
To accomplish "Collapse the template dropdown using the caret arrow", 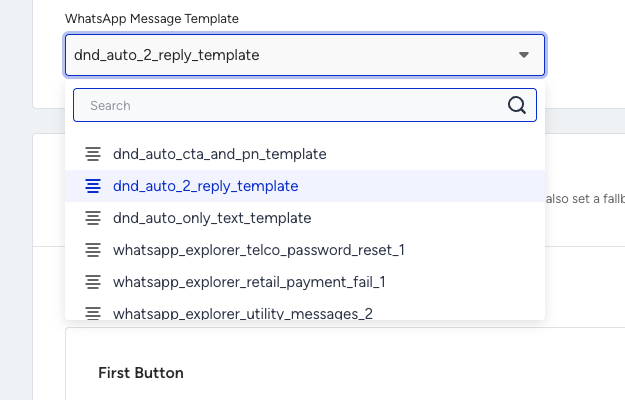I will (x=524, y=55).
